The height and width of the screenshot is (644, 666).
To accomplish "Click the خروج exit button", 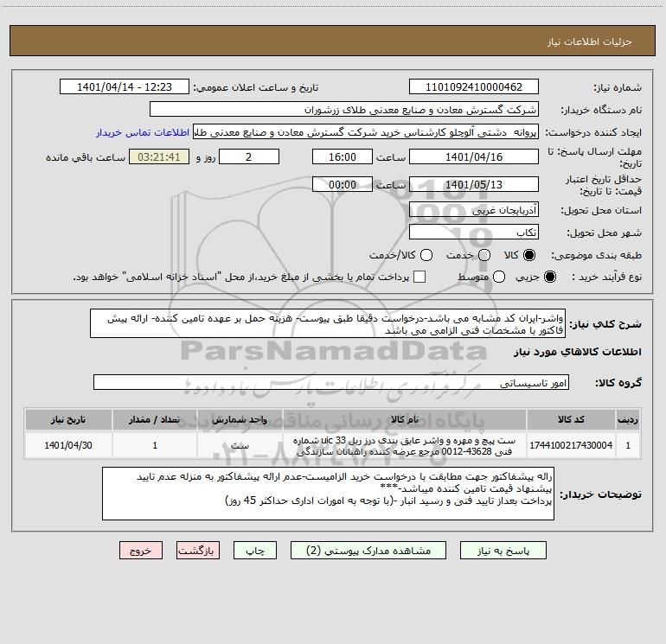I will point(141,551).
